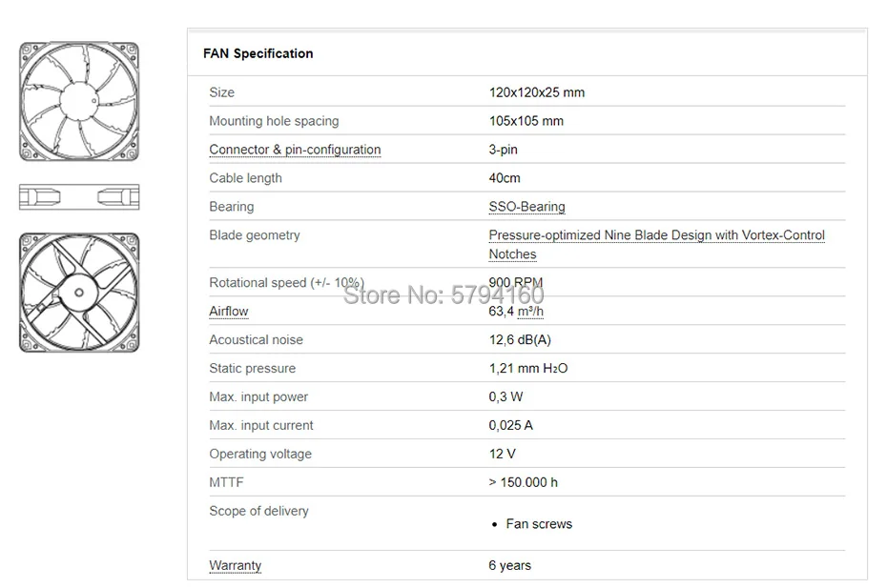
Task: Select the 40cm cable length value
Action: pyautogui.click(x=505, y=178)
